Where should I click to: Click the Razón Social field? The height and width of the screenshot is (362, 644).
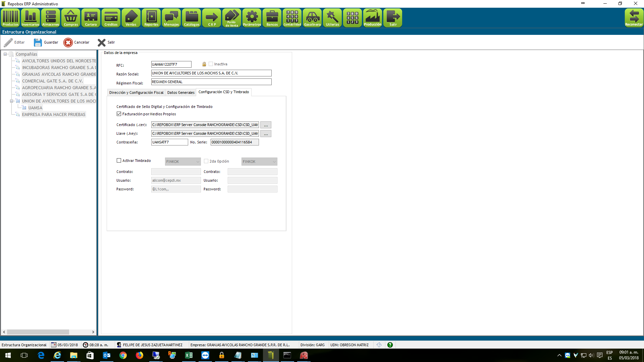tap(211, 73)
